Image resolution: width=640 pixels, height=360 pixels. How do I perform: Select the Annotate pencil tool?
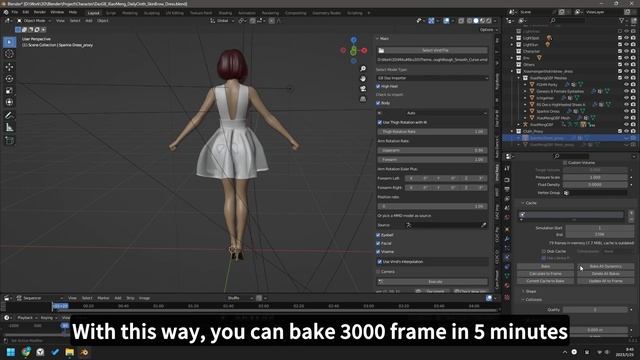point(9,116)
